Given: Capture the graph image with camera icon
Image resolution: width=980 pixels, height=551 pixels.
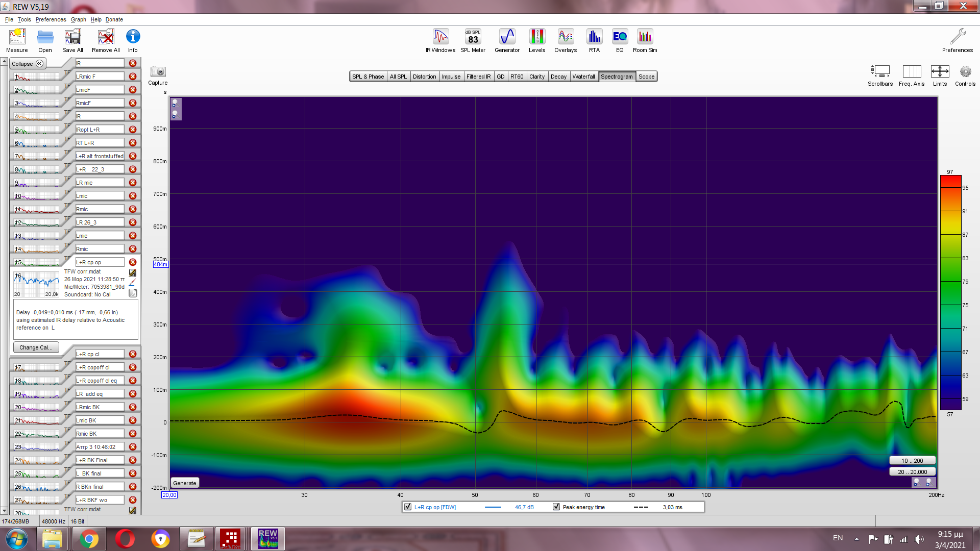Looking at the screenshot, I should tap(158, 72).
